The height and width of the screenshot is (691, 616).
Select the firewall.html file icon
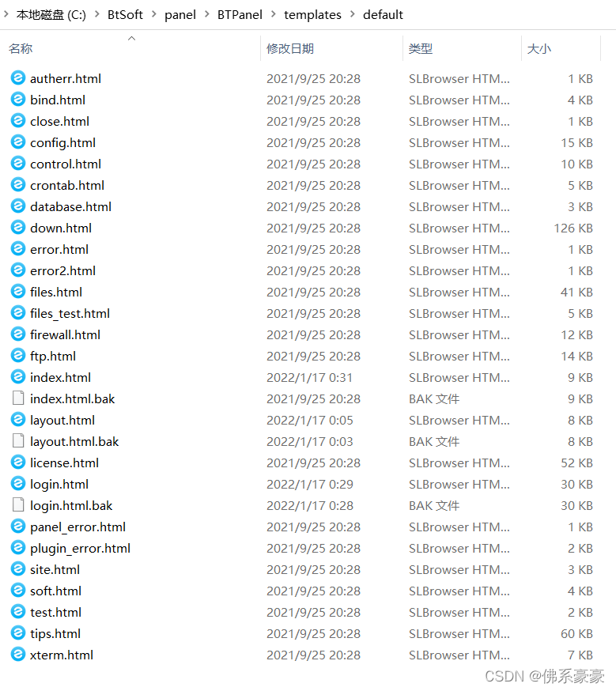[x=18, y=334]
